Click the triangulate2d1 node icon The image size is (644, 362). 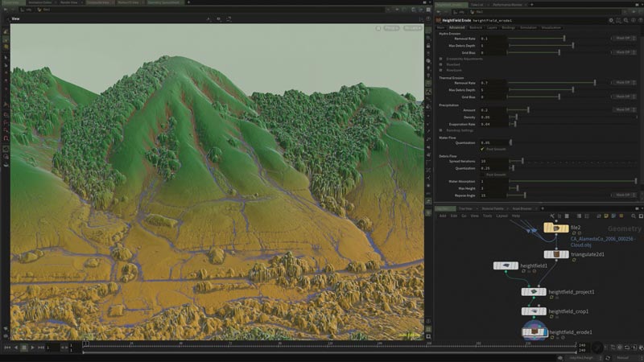click(556, 254)
